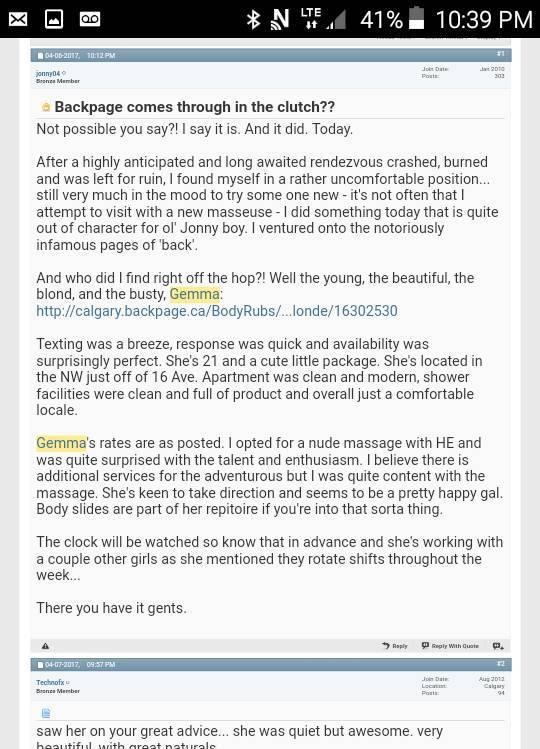Click the thread title Backpage comes through

tap(194, 107)
